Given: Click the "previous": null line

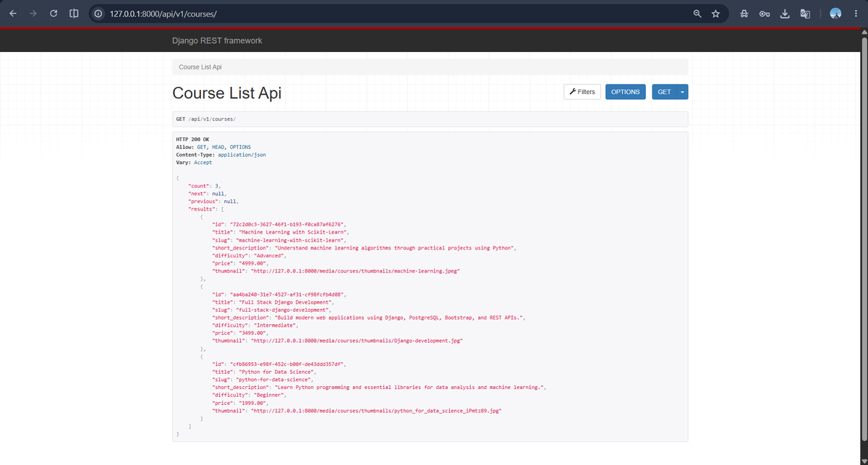Looking at the screenshot, I should pyautogui.click(x=213, y=201).
